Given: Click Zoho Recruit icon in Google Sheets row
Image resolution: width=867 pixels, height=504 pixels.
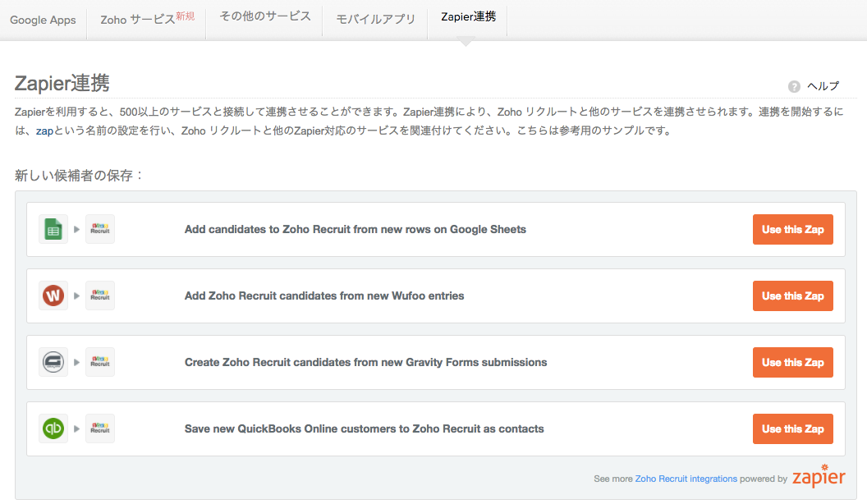Looking at the screenshot, I should (100, 229).
